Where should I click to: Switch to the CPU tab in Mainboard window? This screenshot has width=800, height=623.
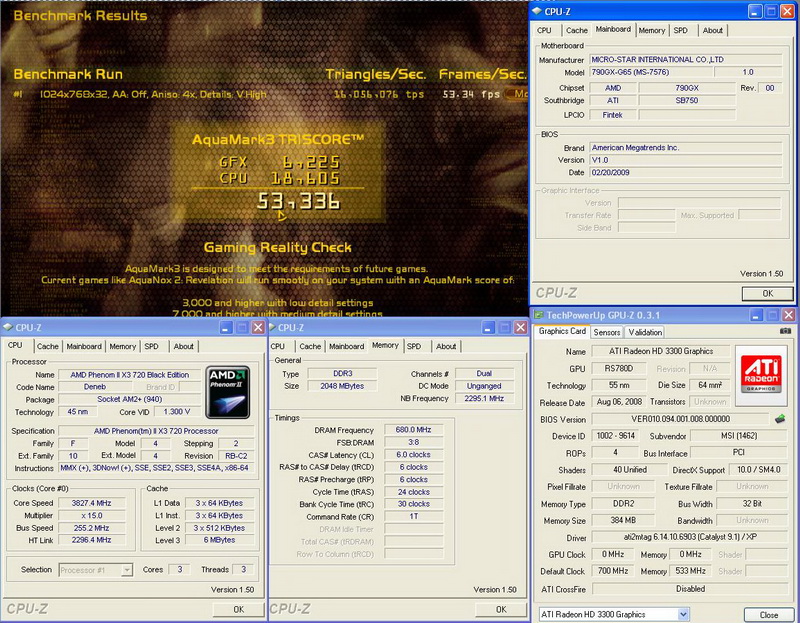[544, 30]
